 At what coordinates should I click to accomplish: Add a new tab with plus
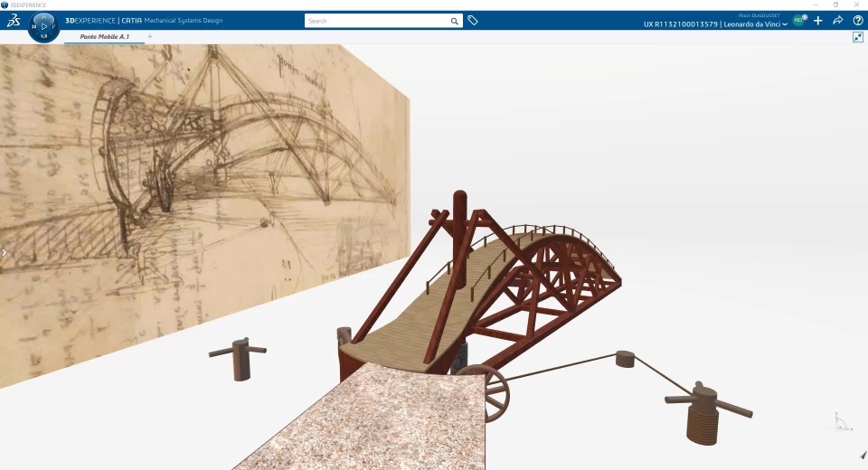(x=150, y=36)
